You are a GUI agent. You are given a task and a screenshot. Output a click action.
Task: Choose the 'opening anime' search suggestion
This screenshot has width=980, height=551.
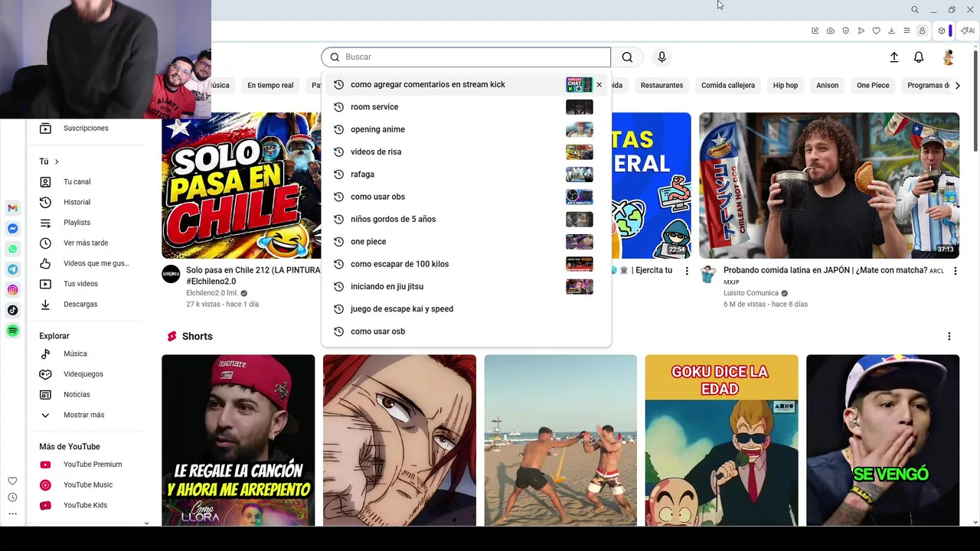[466, 129]
